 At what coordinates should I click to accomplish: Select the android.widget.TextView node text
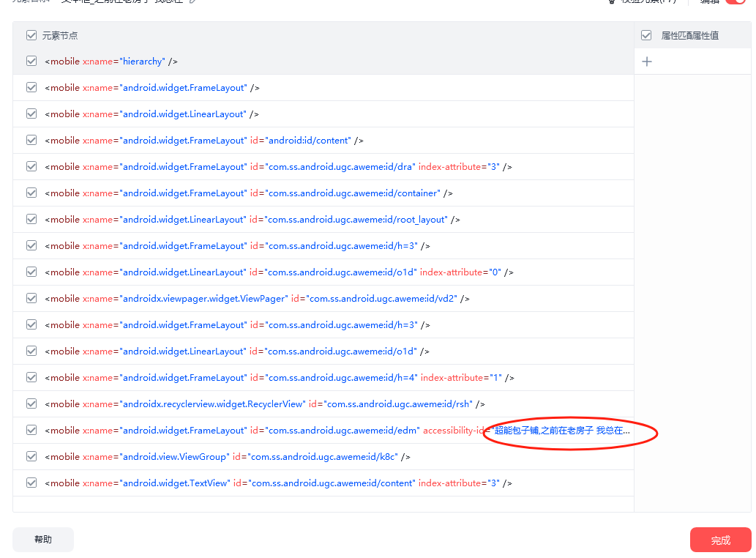pyautogui.click(x=278, y=483)
